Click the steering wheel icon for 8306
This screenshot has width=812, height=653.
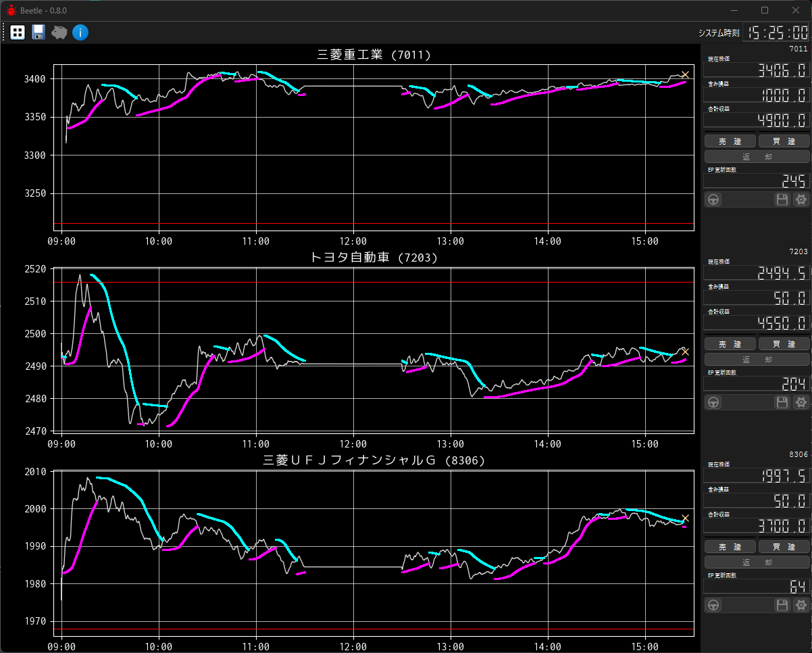pyautogui.click(x=713, y=605)
